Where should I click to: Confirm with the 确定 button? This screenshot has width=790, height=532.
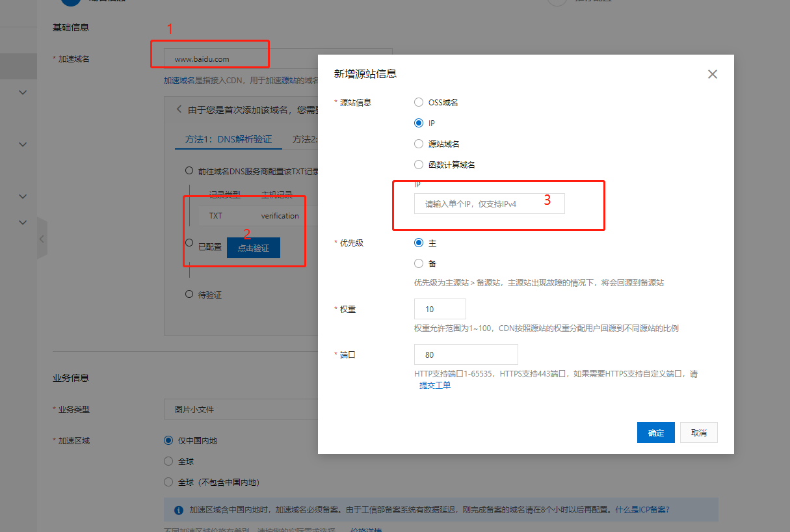656,432
